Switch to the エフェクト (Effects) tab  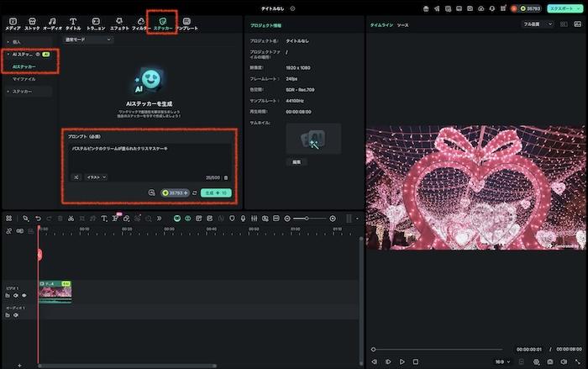(x=119, y=23)
